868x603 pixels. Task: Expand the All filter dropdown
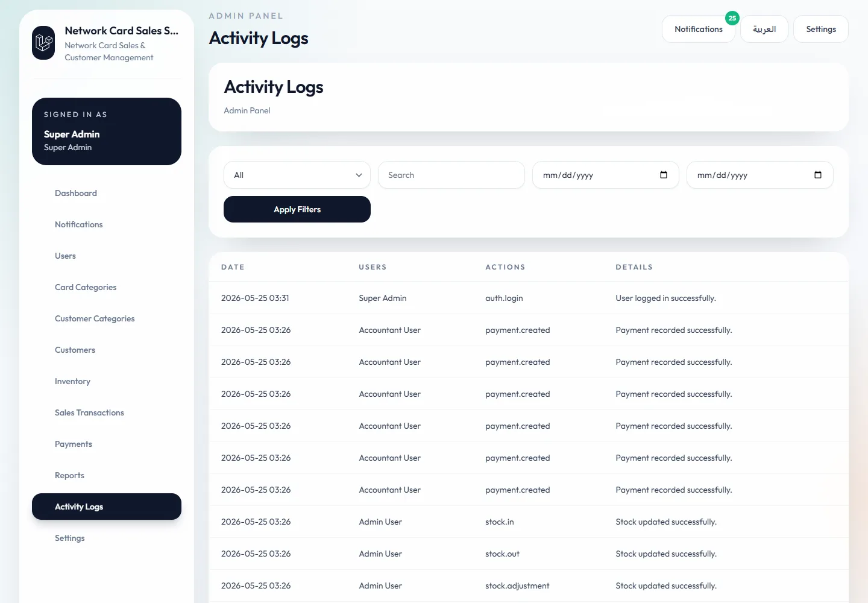[297, 175]
